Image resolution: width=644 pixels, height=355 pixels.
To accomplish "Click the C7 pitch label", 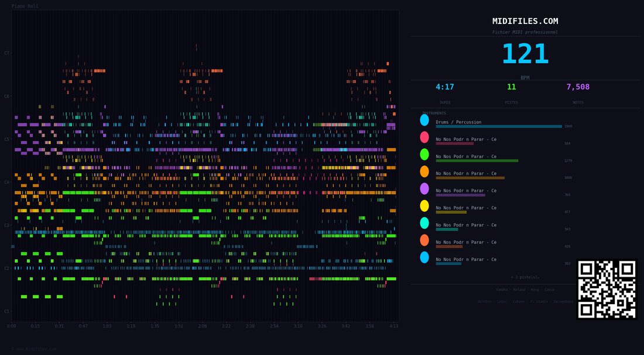I will pos(6,53).
